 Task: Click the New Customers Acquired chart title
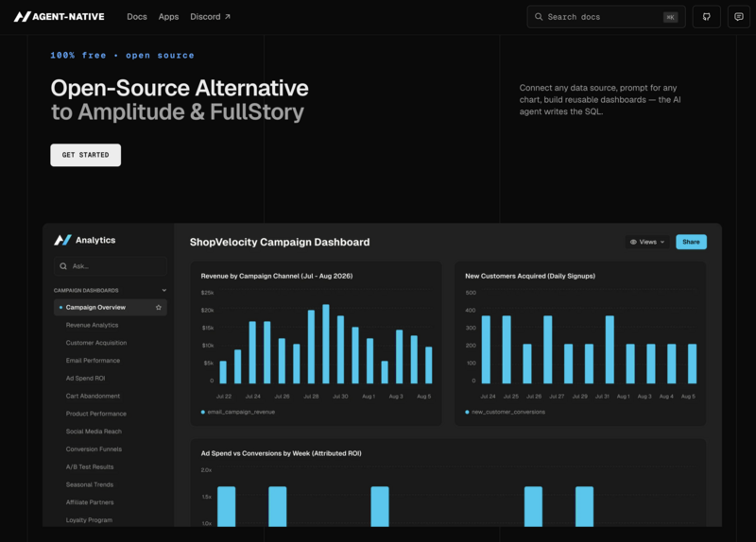(530, 276)
